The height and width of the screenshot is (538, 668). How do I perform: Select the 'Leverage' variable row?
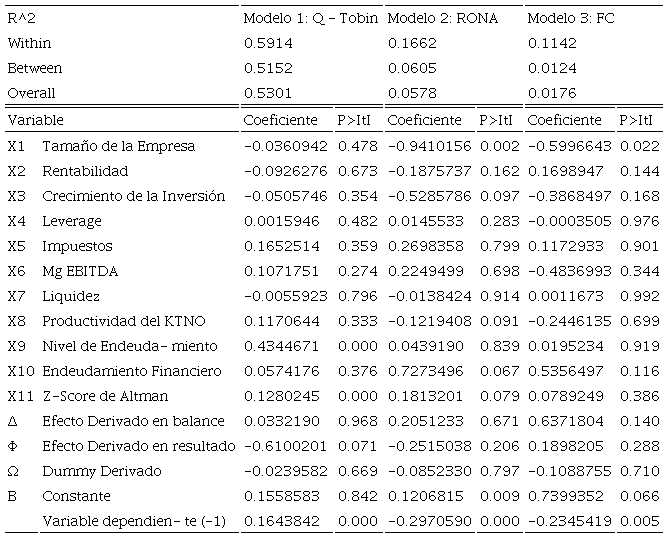72,221
